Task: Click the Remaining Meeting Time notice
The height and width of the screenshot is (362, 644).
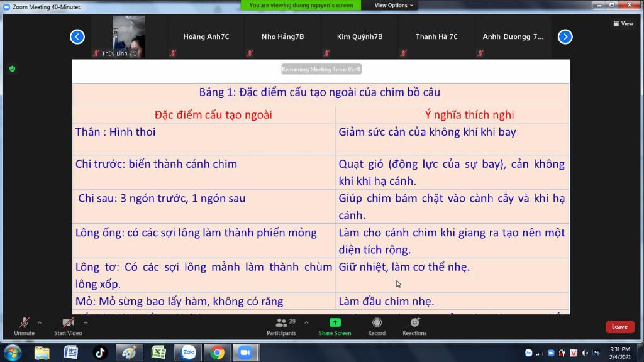Action: coord(321,69)
